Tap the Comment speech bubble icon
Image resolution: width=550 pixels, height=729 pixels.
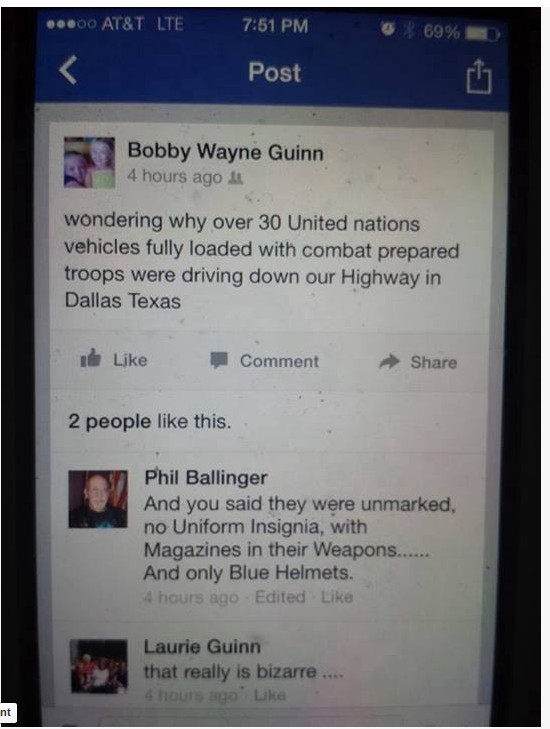[219, 360]
